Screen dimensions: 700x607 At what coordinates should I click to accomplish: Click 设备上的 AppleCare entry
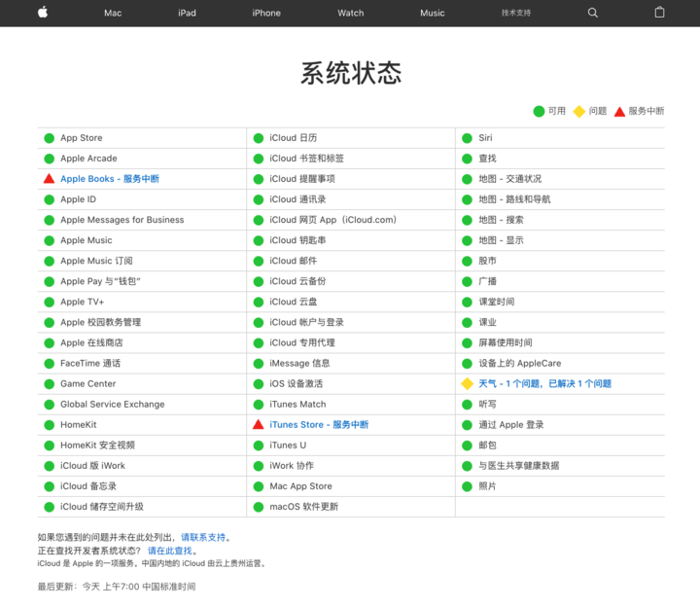pos(520,363)
